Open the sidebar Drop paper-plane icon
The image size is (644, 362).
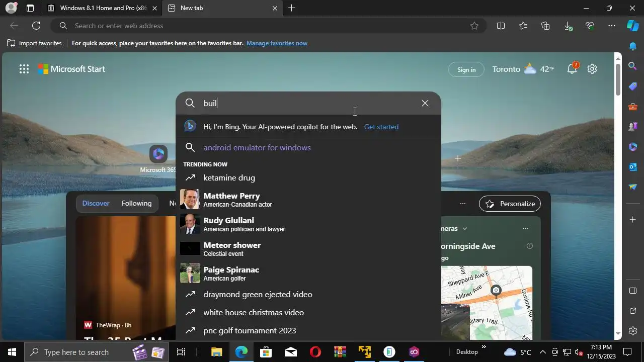633,187
